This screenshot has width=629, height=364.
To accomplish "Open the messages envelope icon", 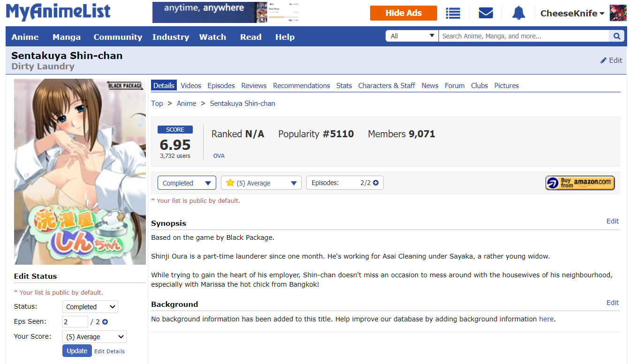I will coord(485,13).
